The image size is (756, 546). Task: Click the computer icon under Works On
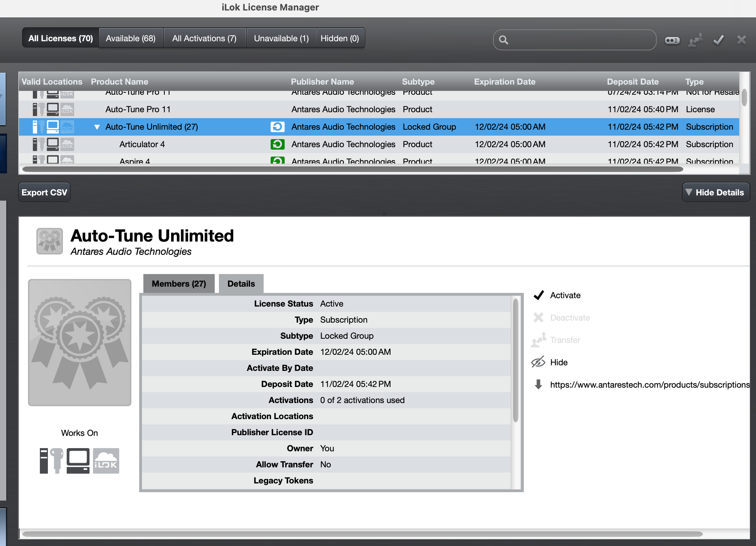(x=78, y=461)
